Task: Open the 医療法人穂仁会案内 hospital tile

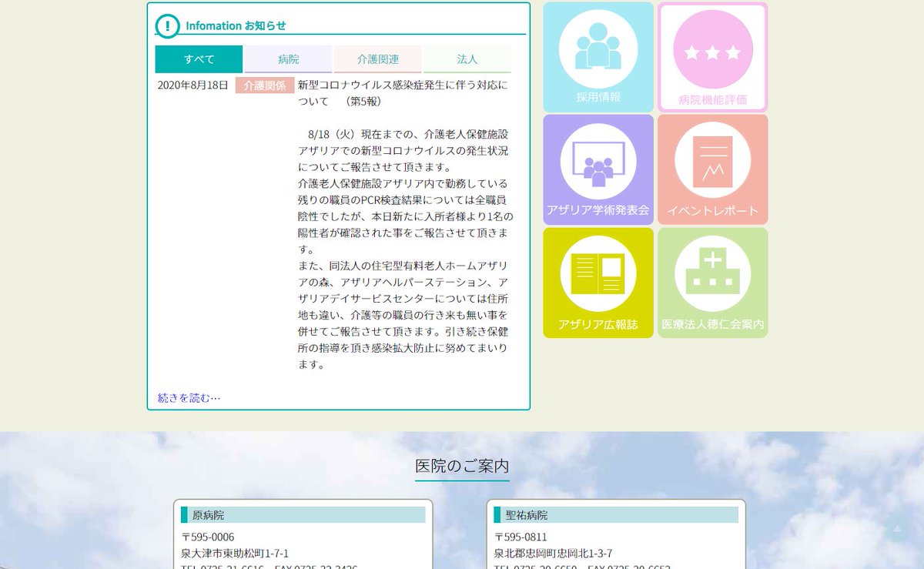Action: coord(712,283)
